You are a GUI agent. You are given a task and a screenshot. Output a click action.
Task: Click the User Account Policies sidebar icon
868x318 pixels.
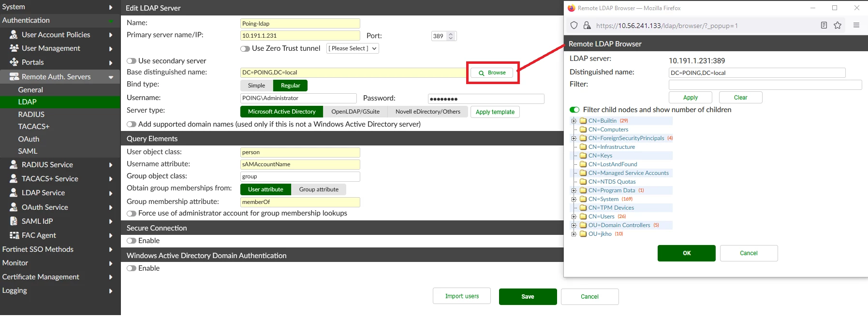tap(14, 35)
